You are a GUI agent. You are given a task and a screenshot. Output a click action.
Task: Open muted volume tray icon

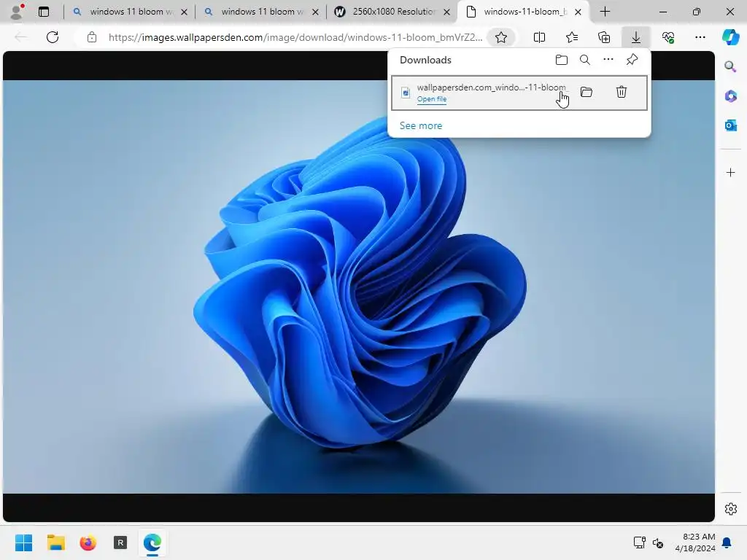(x=658, y=542)
